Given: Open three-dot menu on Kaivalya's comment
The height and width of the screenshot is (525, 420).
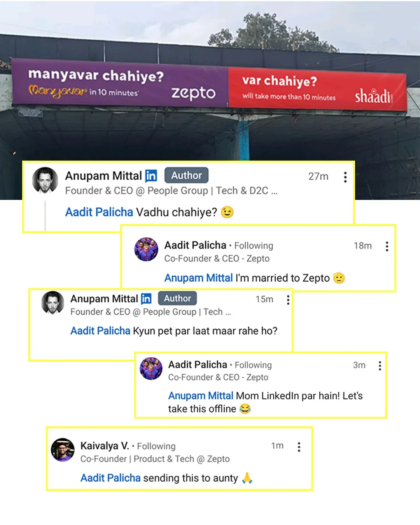Looking at the screenshot, I should tap(299, 446).
